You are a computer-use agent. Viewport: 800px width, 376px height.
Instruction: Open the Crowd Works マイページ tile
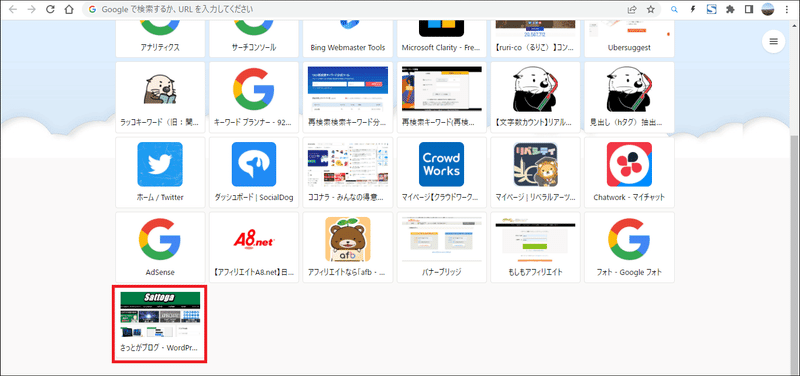point(441,172)
